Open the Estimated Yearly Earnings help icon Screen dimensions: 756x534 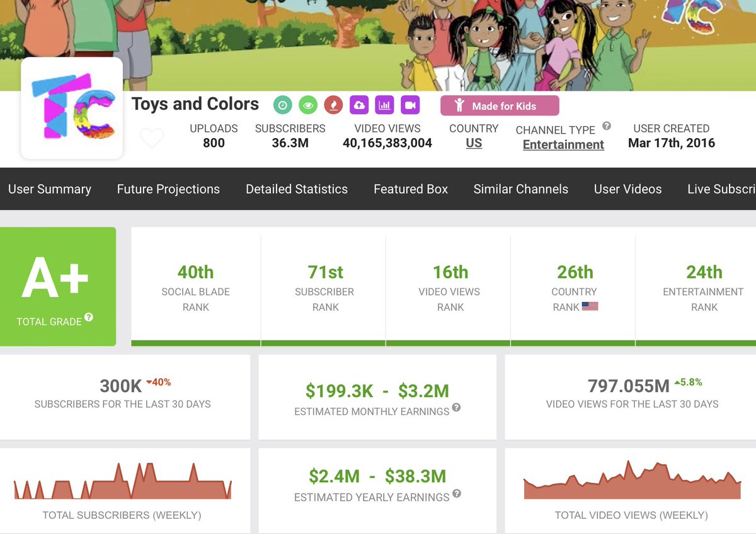click(x=457, y=494)
